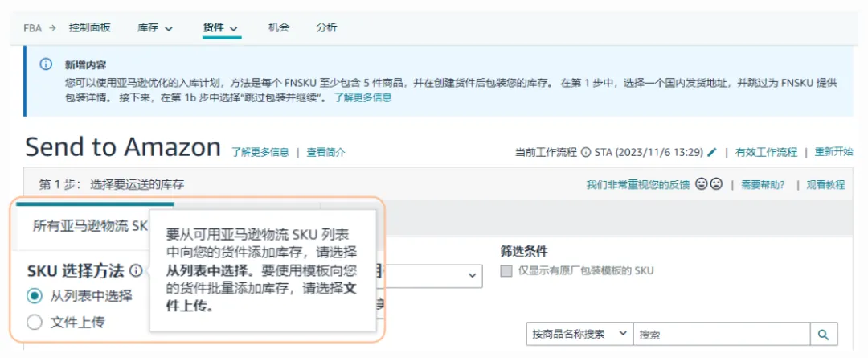The height and width of the screenshot is (358, 868).
Task: Open the 库存 dropdown menu
Action: click(x=155, y=27)
